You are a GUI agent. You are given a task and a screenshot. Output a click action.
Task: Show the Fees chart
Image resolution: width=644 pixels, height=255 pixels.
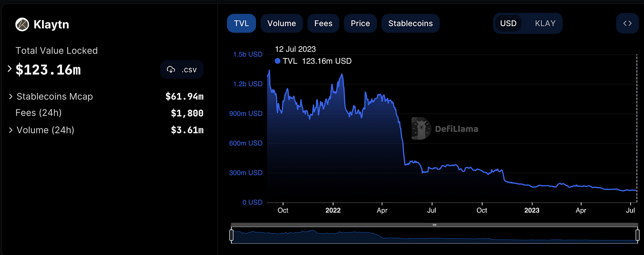[323, 23]
